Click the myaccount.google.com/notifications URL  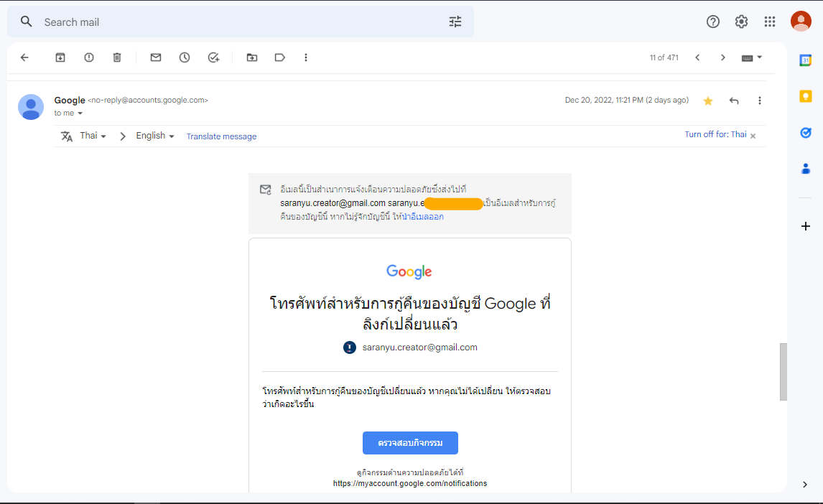[x=410, y=484]
